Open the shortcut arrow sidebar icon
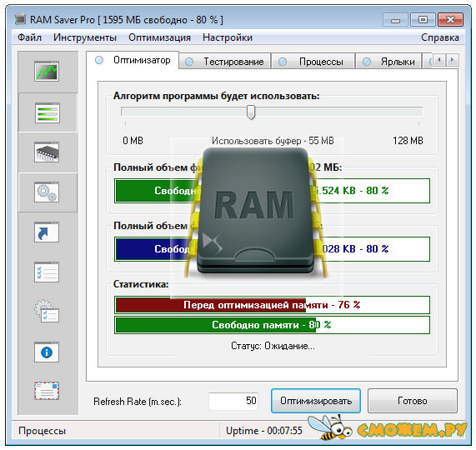Viewport: 476px width, 450px height. coord(47,232)
